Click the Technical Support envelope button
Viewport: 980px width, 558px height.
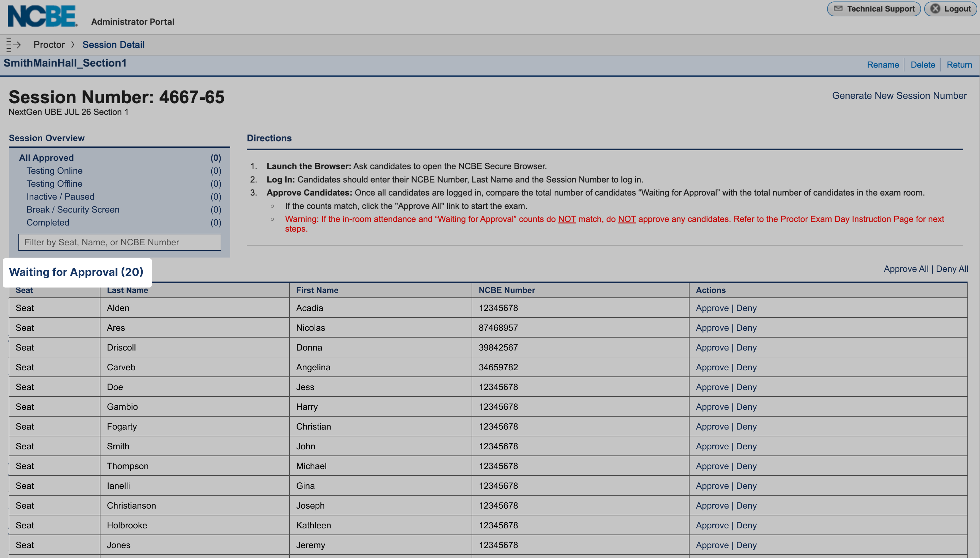873,9
